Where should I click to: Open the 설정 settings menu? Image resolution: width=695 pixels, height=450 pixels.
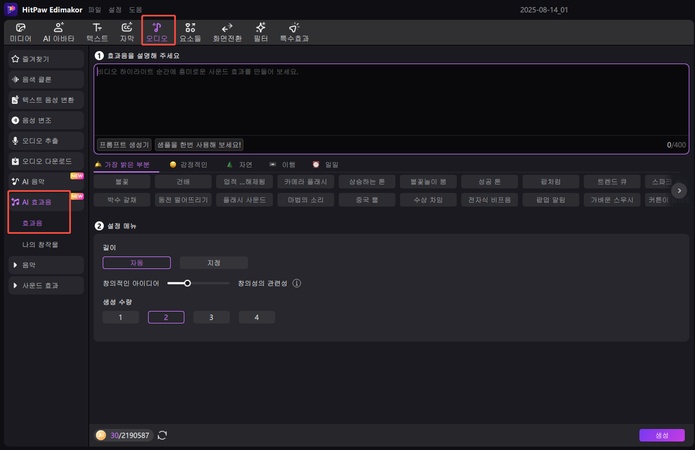pos(115,9)
